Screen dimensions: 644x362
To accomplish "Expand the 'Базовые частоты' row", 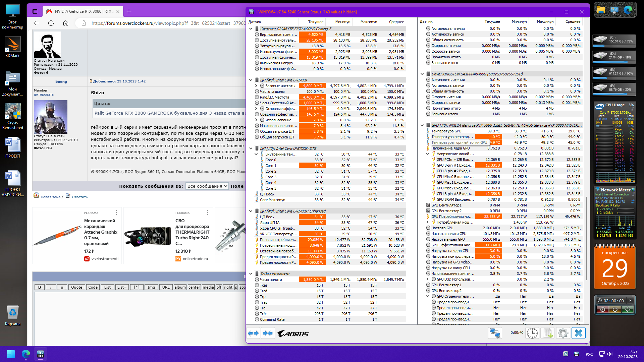I will pos(256,86).
